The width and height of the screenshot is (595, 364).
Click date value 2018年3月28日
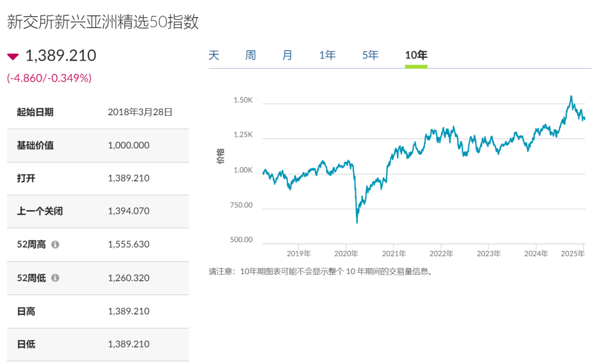point(140,113)
